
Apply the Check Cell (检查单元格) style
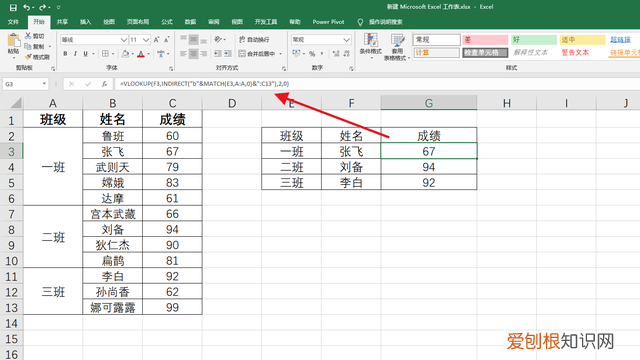pyautogui.click(x=485, y=53)
